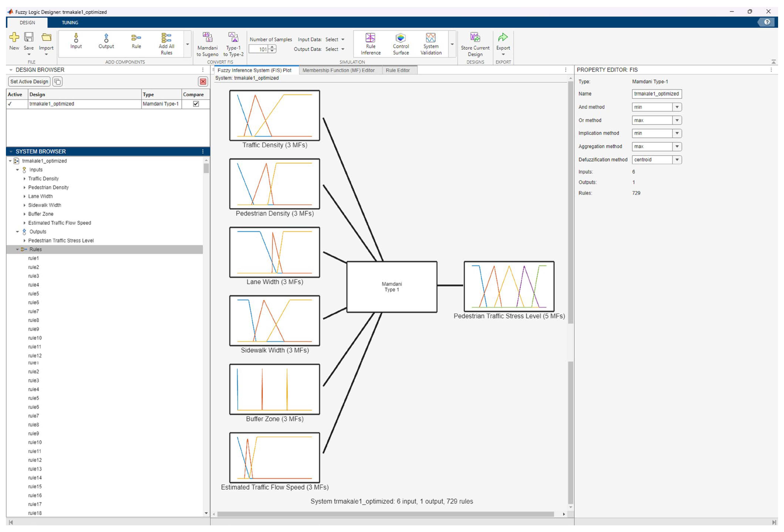Expand Traffic Density in System Browser
This screenshot has width=784, height=532.
25,179
